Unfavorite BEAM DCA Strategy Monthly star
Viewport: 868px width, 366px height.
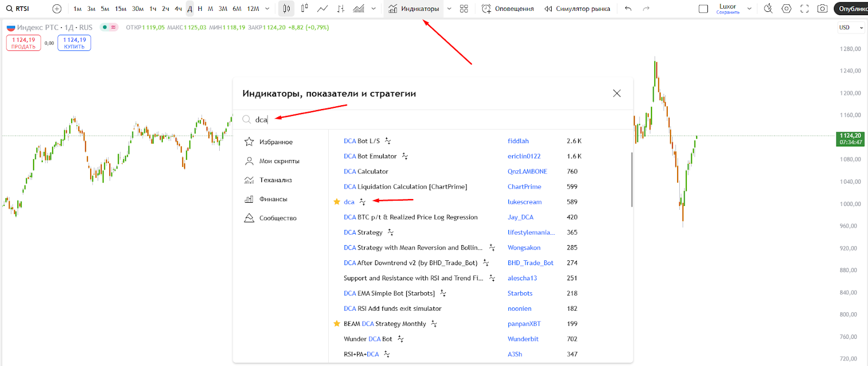click(337, 324)
